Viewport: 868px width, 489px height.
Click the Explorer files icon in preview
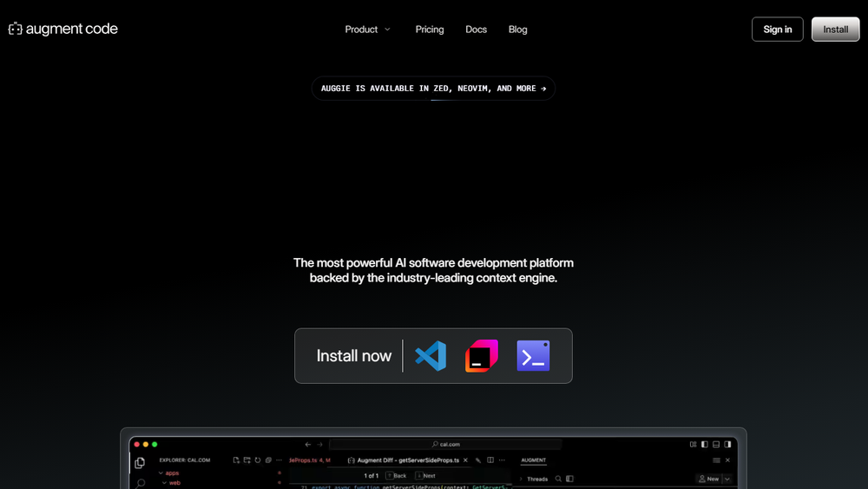click(x=140, y=462)
